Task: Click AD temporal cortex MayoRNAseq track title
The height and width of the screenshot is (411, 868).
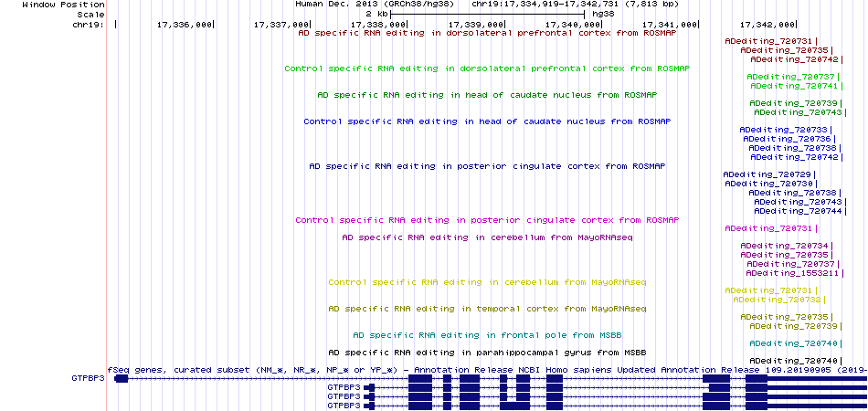Action: 487,309
